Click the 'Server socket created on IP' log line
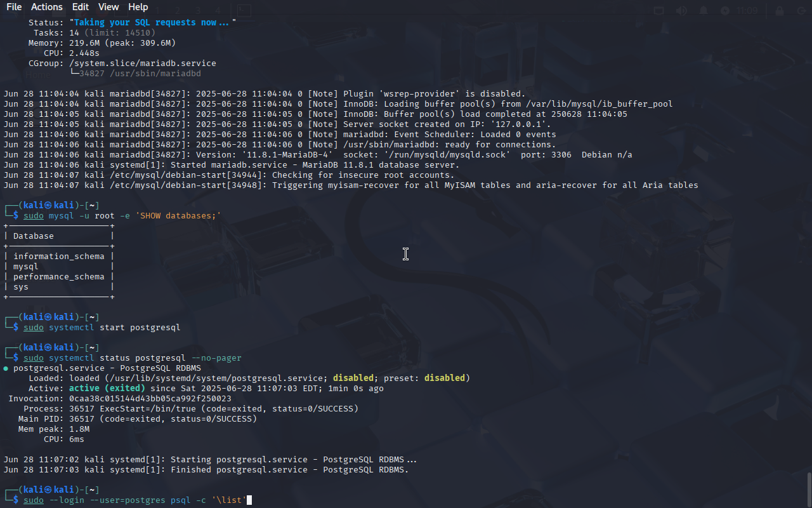The image size is (812, 508). click(277, 124)
